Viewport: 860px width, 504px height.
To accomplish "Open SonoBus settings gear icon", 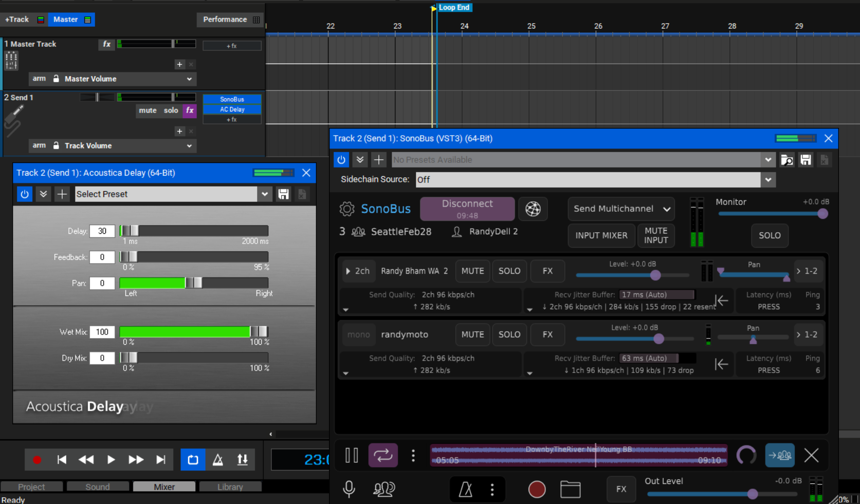I will [x=347, y=209].
